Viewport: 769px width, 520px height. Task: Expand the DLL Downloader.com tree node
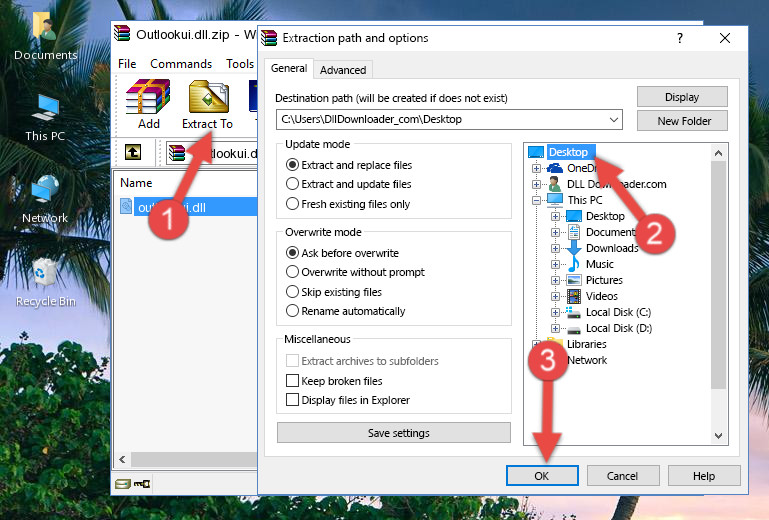coord(537,184)
